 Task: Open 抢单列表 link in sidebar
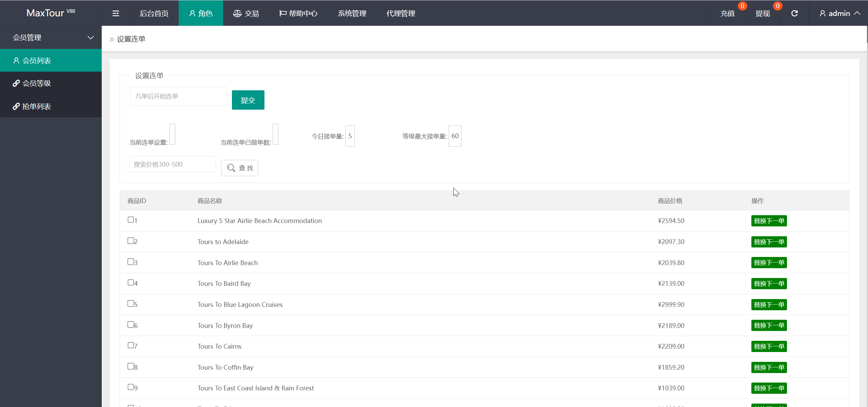36,106
